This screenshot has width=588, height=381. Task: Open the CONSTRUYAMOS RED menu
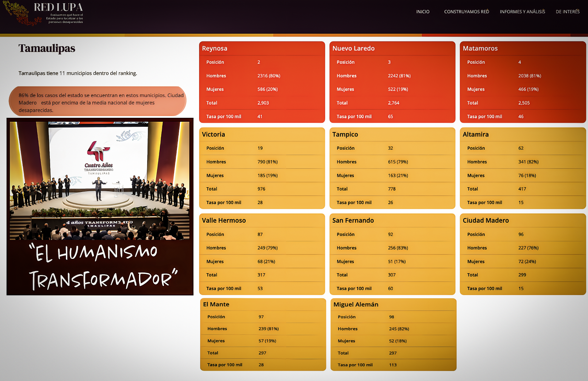click(x=466, y=12)
